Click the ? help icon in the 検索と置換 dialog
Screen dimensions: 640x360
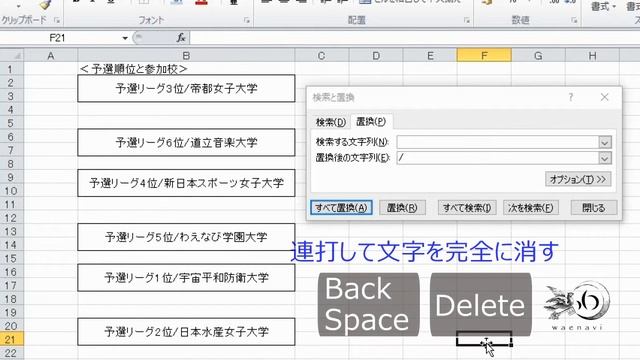[571, 97]
